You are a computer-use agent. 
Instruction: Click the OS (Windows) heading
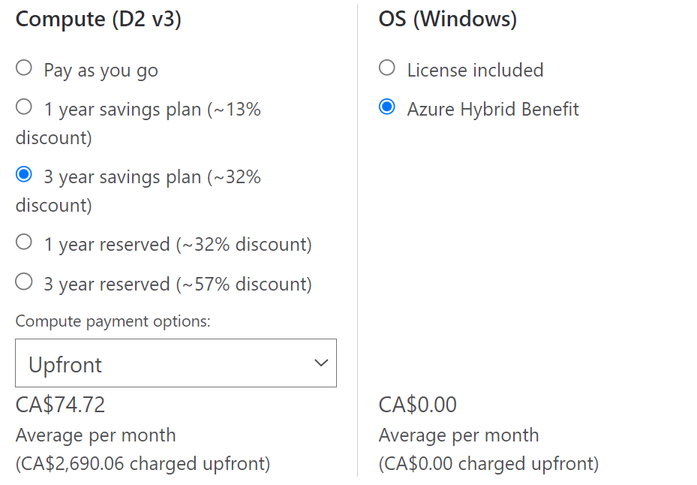click(x=447, y=19)
